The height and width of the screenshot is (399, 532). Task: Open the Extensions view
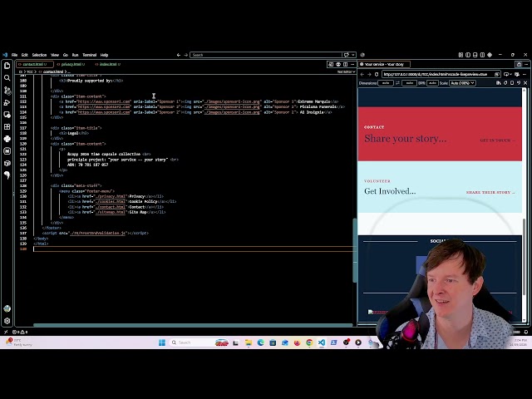click(x=7, y=126)
